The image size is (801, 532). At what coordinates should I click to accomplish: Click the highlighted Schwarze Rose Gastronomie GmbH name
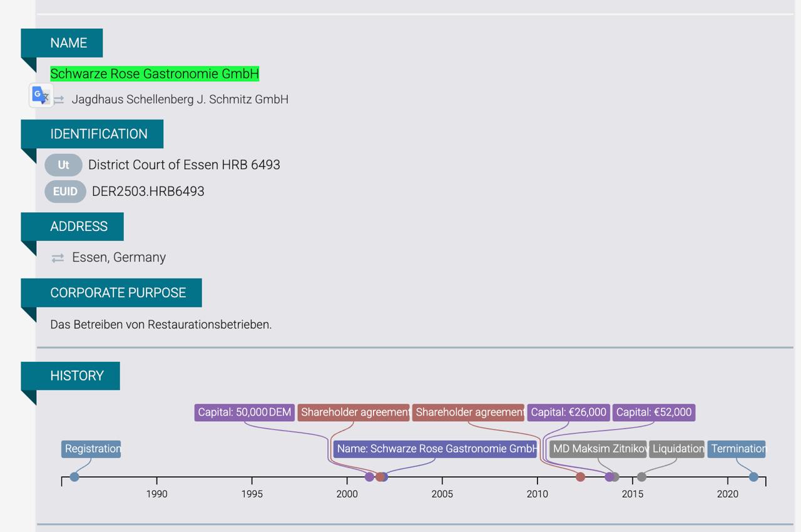[155, 74]
